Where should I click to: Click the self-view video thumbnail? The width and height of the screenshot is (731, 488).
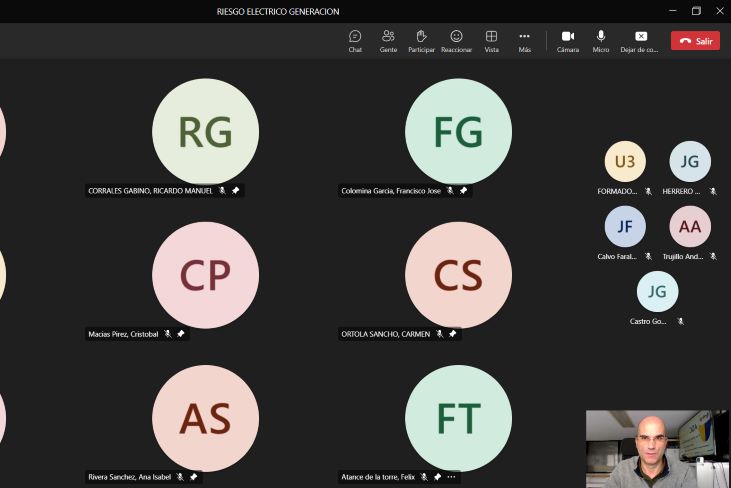point(656,449)
